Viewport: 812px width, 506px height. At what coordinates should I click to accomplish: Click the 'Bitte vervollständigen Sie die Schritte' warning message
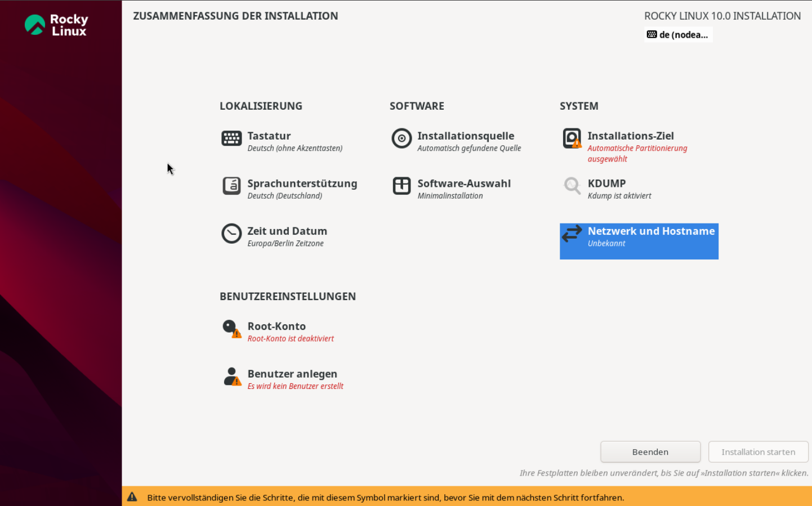coord(386,498)
